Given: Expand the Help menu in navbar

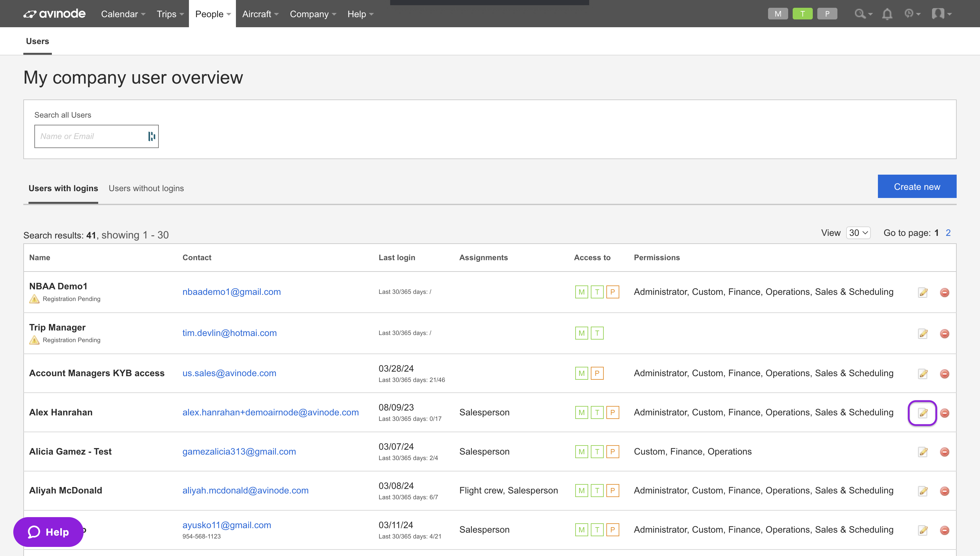Looking at the screenshot, I should [360, 14].
